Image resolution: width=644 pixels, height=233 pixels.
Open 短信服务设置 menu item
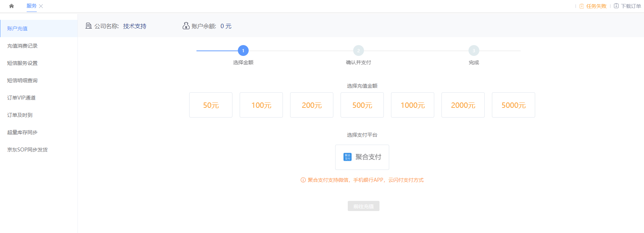click(39, 63)
